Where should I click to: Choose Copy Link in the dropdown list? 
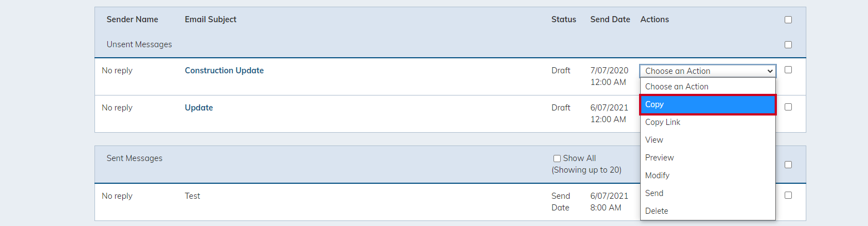pyautogui.click(x=707, y=122)
